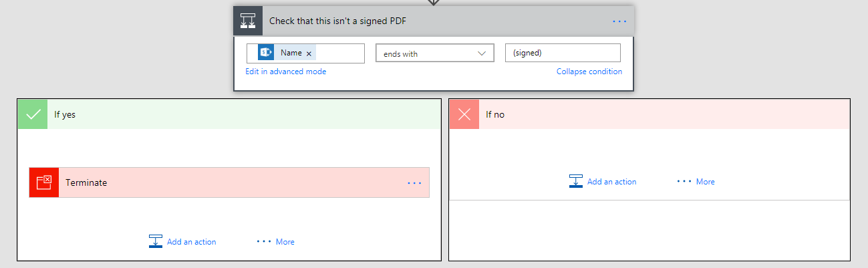This screenshot has height=268, width=868.
Task: Expand the Terminate action card
Action: 227,182
